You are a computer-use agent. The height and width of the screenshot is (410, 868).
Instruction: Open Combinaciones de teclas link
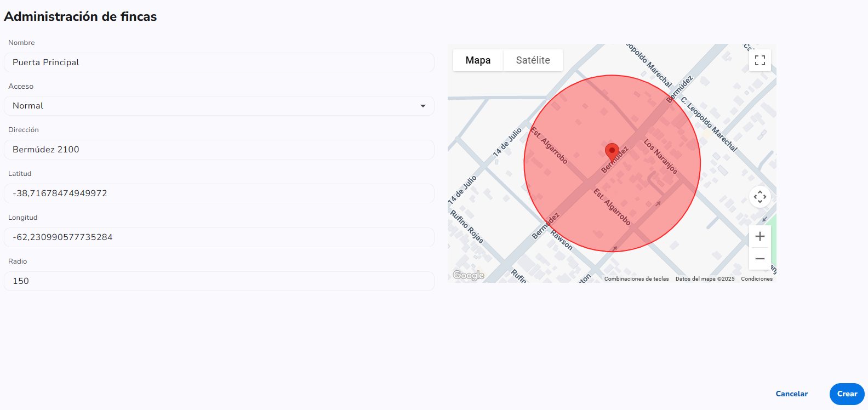click(x=636, y=279)
